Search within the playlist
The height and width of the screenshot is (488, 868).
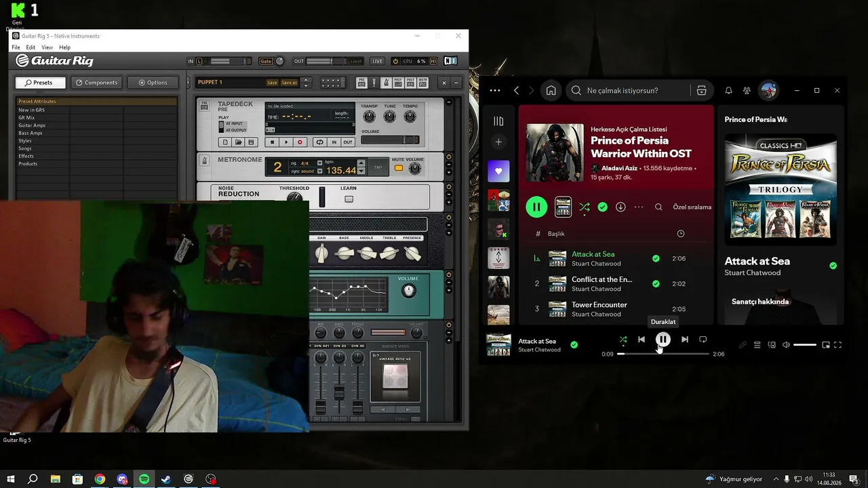point(658,207)
